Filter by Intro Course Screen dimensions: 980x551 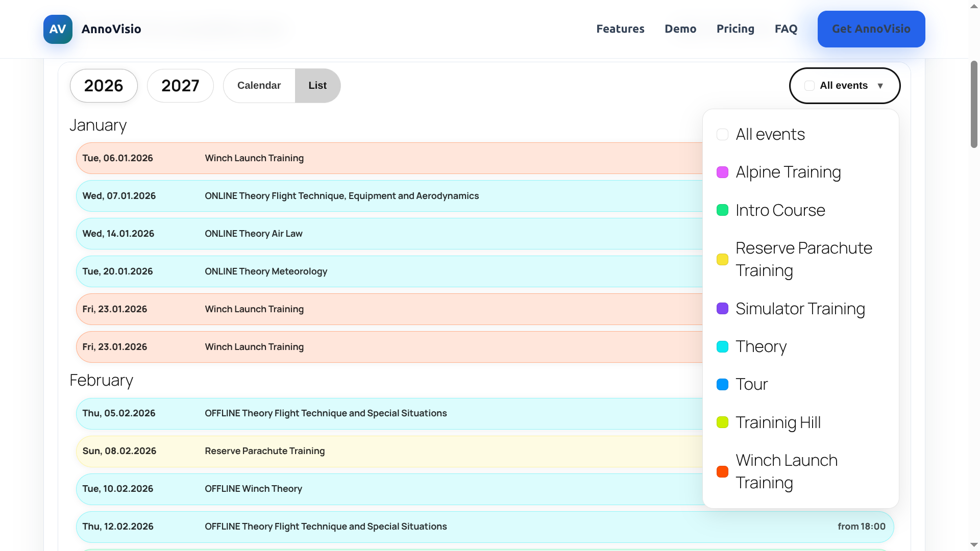pyautogui.click(x=800, y=210)
